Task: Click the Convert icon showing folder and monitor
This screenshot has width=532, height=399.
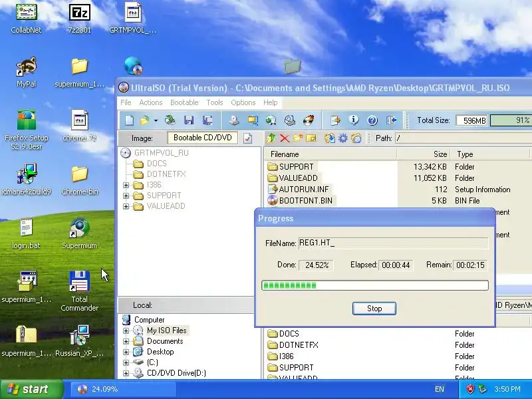Action: tap(253, 120)
